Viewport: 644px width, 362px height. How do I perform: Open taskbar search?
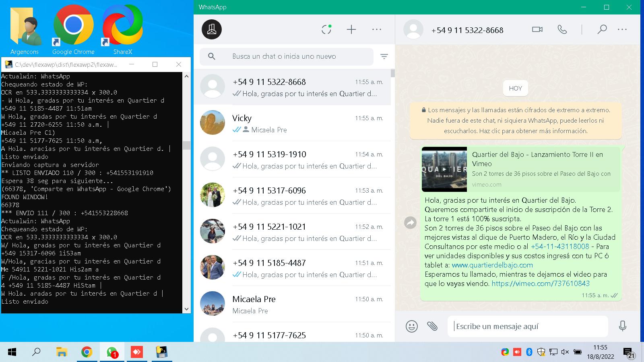point(36,352)
